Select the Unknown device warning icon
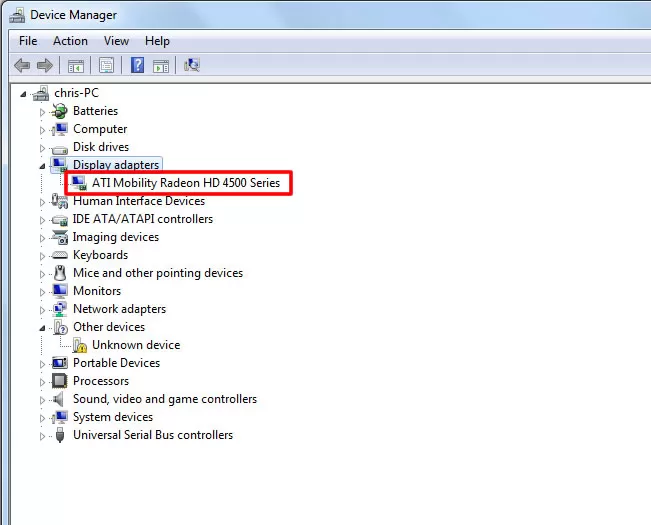 click(80, 345)
